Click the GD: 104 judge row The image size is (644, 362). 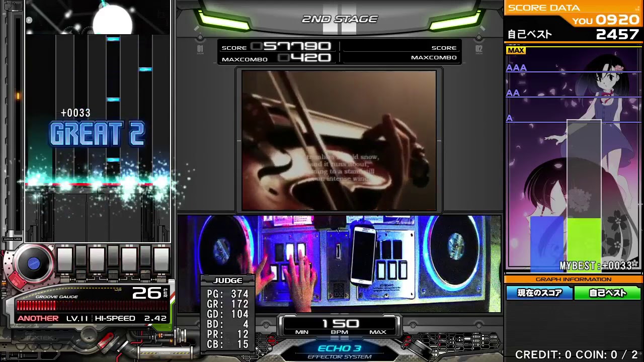pyautogui.click(x=228, y=314)
